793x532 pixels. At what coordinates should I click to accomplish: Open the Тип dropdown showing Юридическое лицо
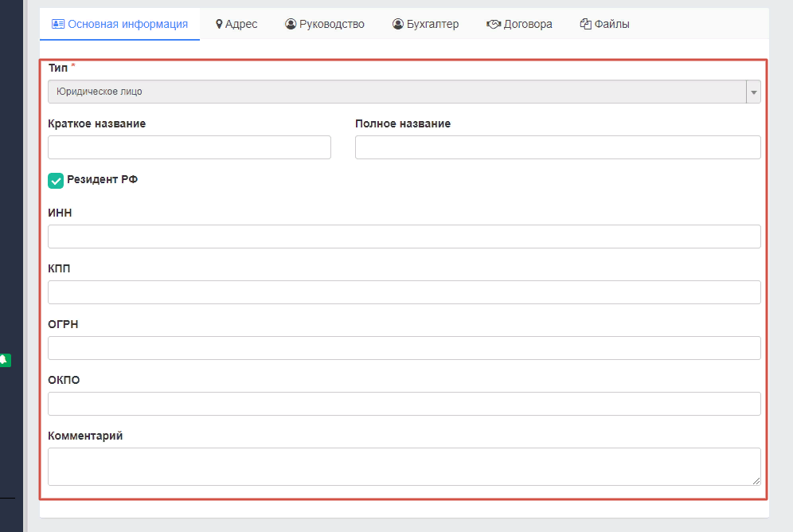tap(404, 92)
